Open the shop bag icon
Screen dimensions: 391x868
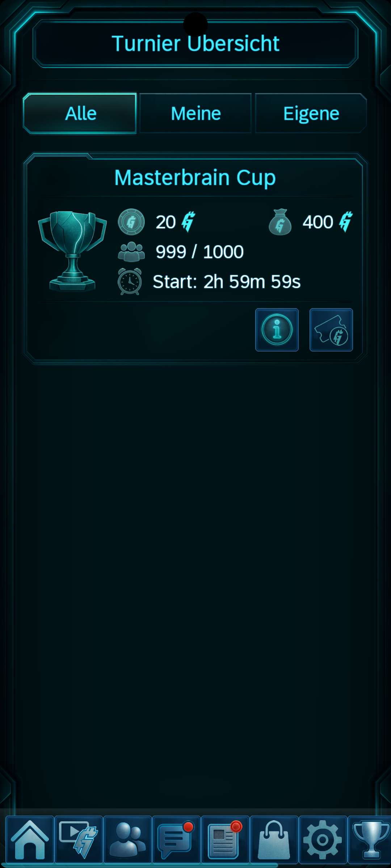coord(274,839)
